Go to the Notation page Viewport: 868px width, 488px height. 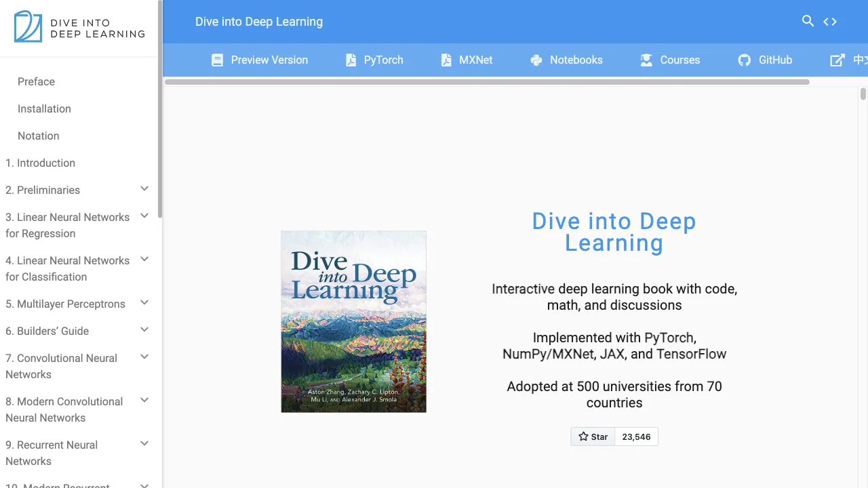tap(38, 136)
